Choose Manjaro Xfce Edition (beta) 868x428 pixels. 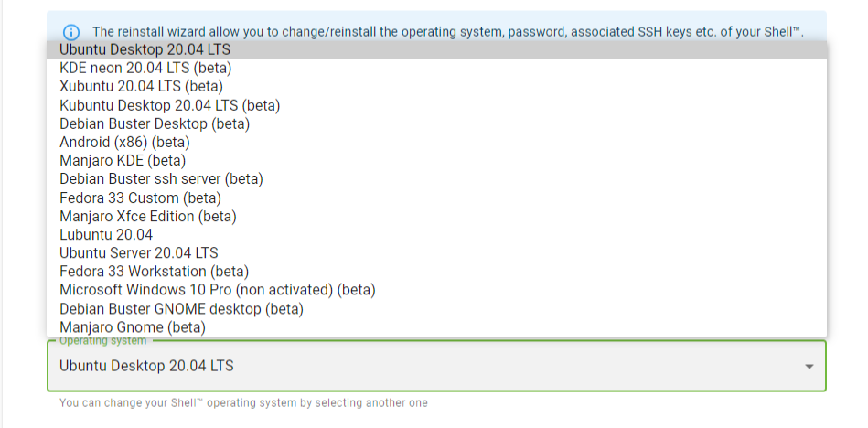pos(148,216)
